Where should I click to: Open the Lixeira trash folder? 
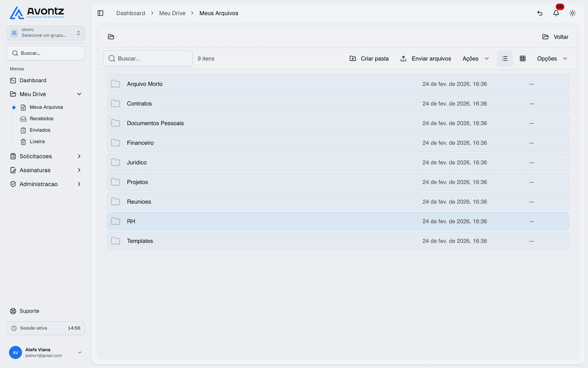coord(37,142)
